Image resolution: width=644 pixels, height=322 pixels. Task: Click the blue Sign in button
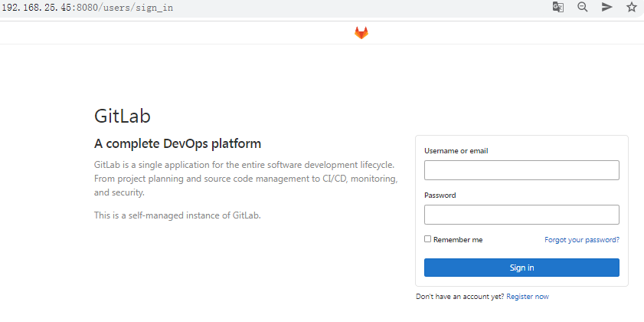click(521, 268)
